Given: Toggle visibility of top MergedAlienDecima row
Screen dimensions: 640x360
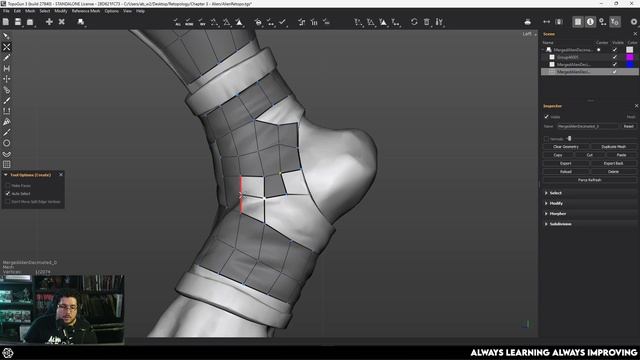Looking at the screenshot, I should coord(615,50).
